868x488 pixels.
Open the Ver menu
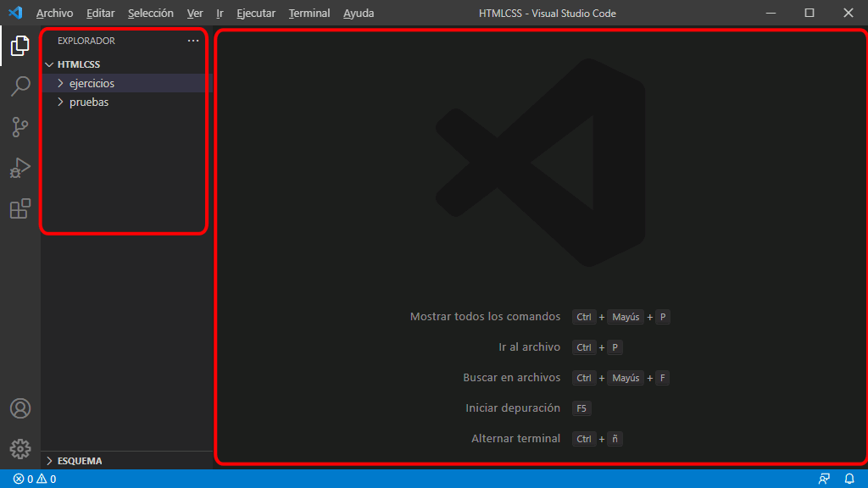point(195,13)
